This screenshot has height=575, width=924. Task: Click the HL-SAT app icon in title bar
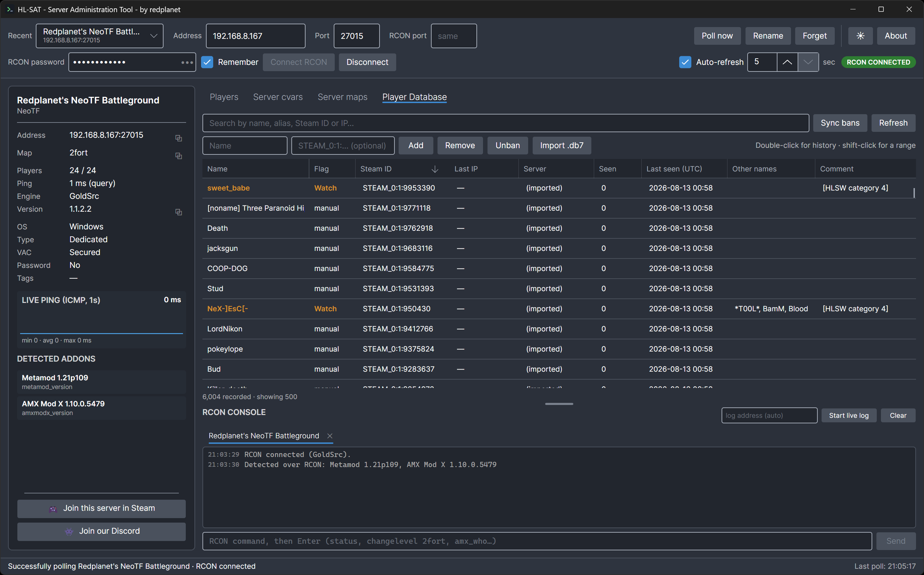point(9,9)
